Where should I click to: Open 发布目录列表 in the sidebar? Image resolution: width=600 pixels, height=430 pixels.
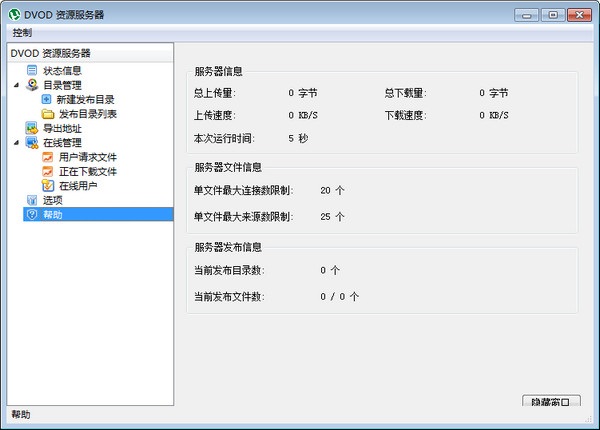[x=88, y=114]
